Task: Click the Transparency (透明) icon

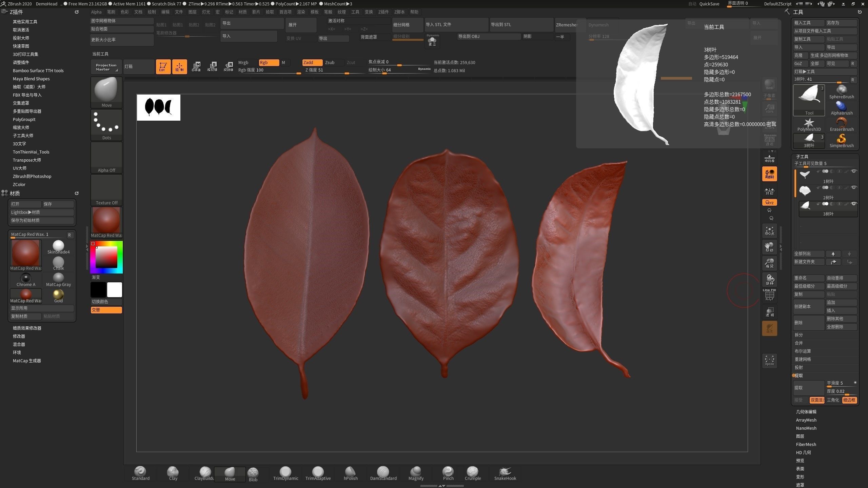Action: [x=769, y=312]
